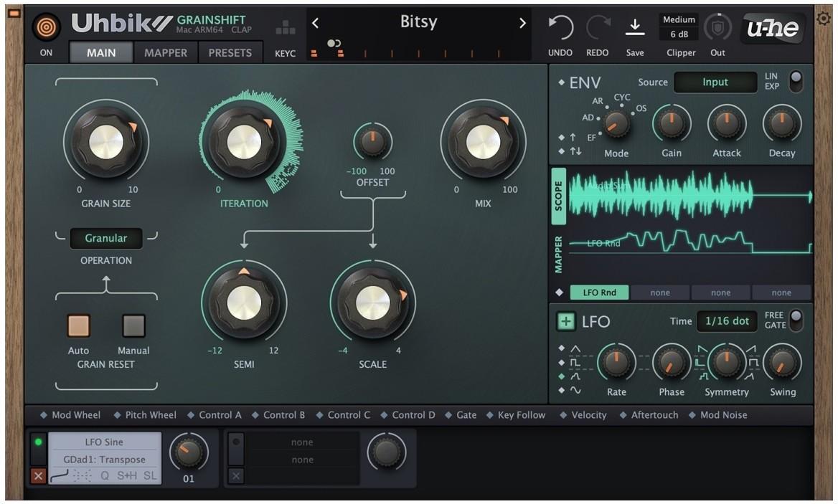This screenshot has width=838, height=504.
Task: Toggle the plugin ON power button
Action: (46, 27)
